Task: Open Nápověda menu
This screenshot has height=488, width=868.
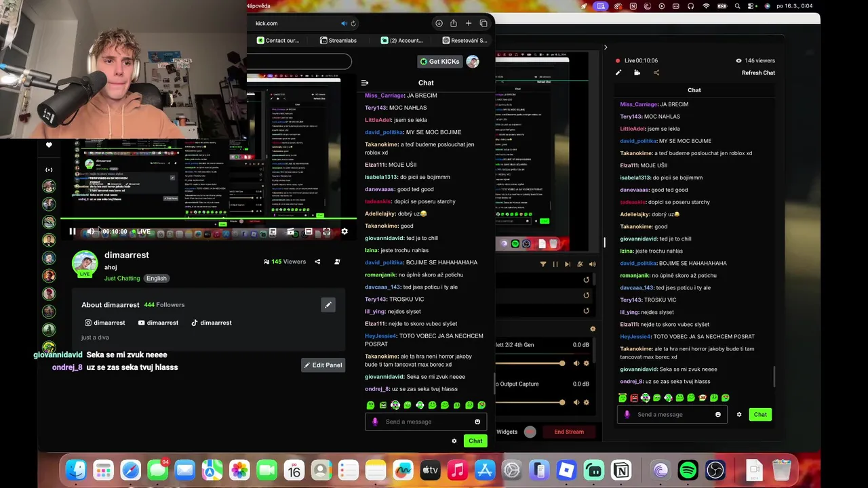Action: pos(258,6)
